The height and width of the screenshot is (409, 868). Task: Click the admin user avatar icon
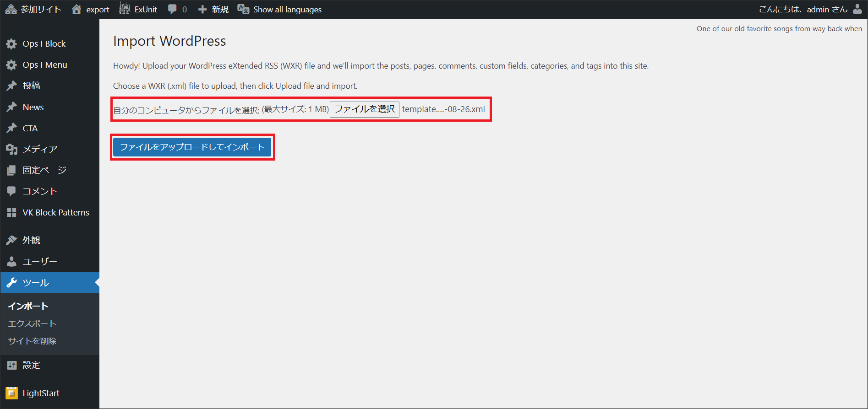(x=857, y=9)
